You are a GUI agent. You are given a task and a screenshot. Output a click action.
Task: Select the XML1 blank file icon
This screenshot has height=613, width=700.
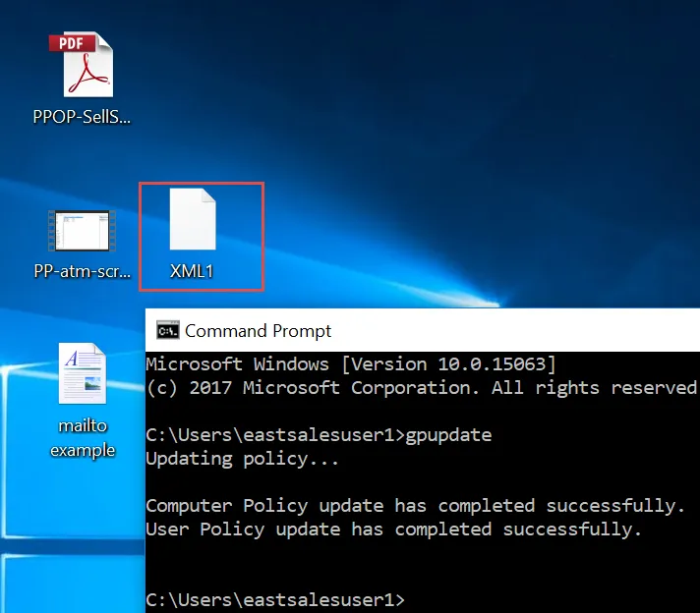pos(192,219)
